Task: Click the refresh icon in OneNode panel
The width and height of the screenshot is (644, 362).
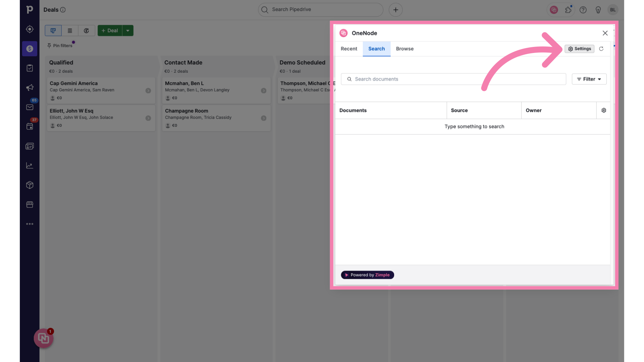Action: [x=601, y=49]
